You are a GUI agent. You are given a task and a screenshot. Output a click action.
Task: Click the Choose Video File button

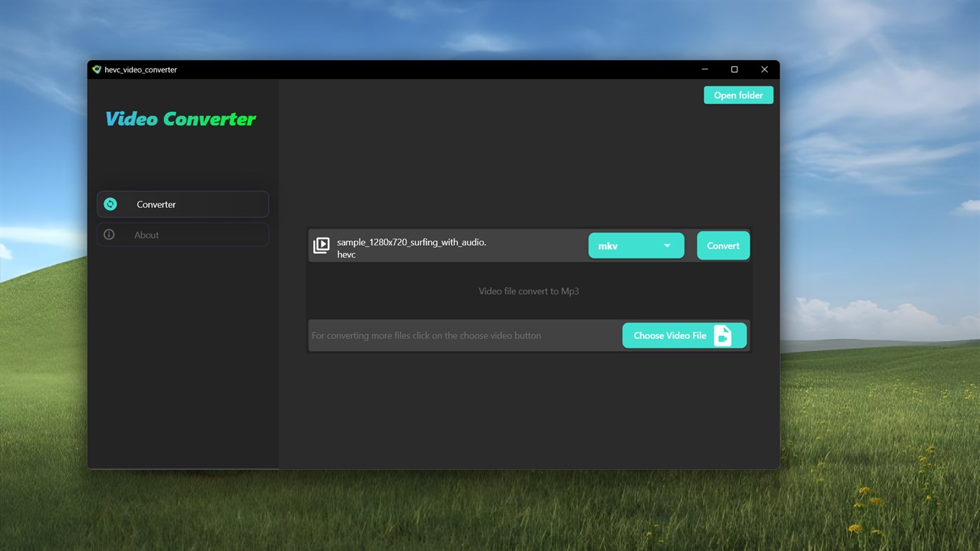(669, 335)
